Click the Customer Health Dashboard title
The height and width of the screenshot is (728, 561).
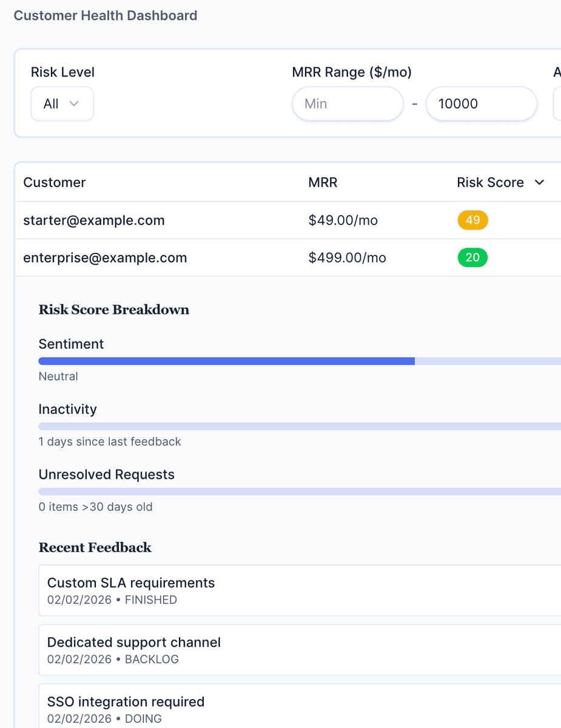pos(106,15)
